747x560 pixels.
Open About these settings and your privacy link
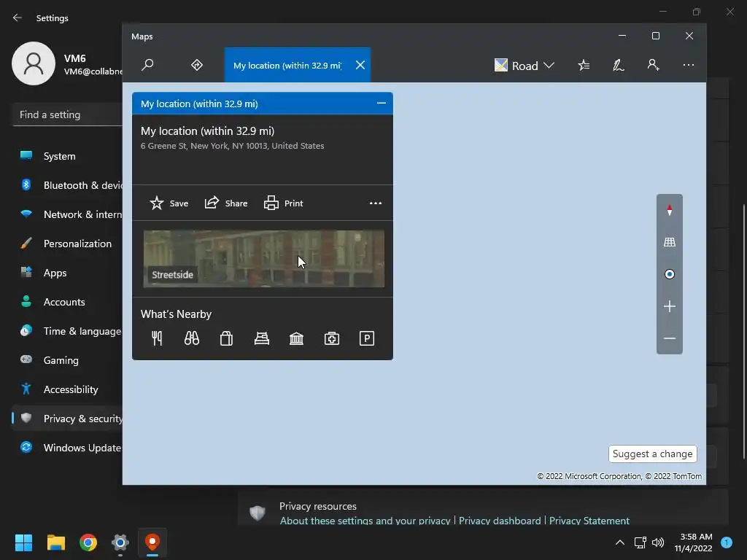pyautogui.click(x=365, y=521)
